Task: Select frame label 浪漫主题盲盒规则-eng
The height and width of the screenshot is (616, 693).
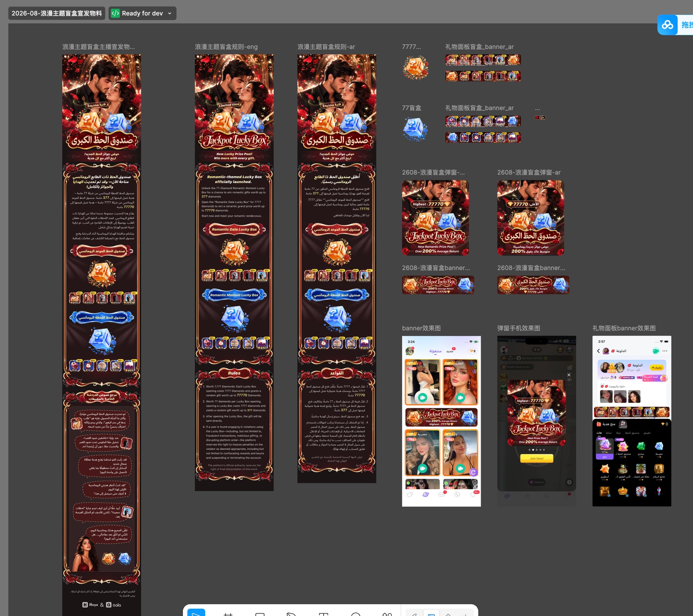Action: click(x=226, y=47)
